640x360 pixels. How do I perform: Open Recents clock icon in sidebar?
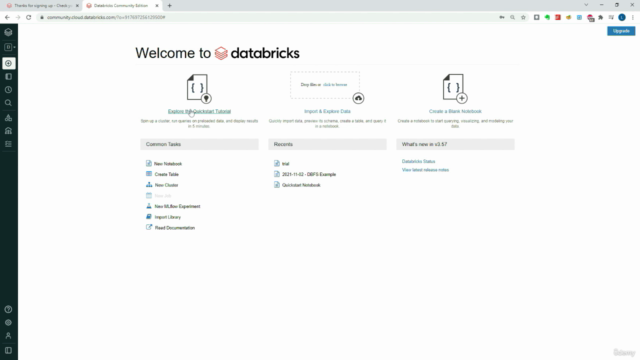click(x=8, y=90)
